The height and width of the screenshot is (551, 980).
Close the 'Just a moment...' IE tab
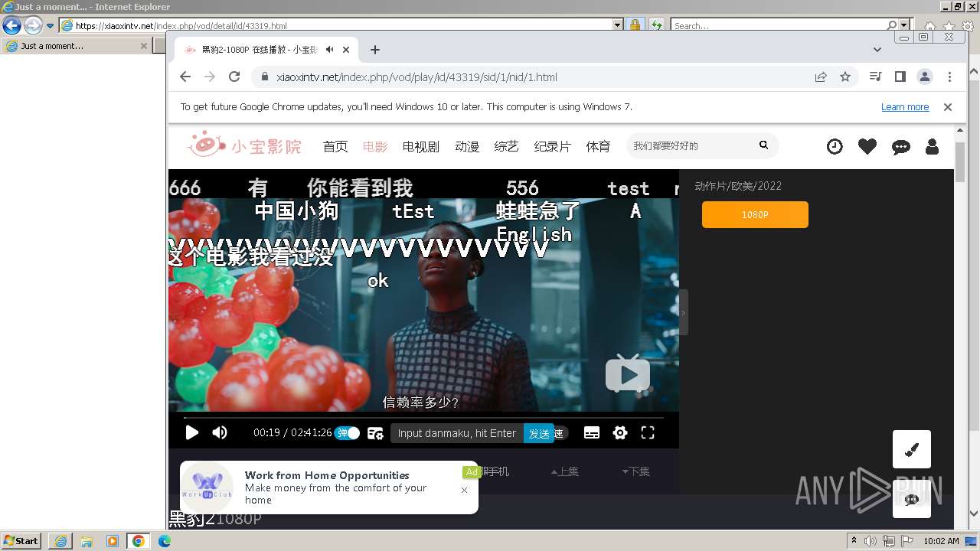click(143, 46)
